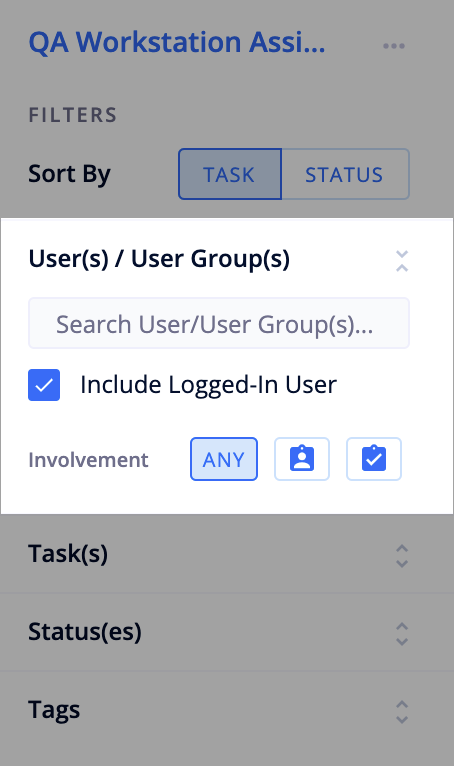Sort by STATUS
This screenshot has width=454, height=766.
[x=345, y=174]
